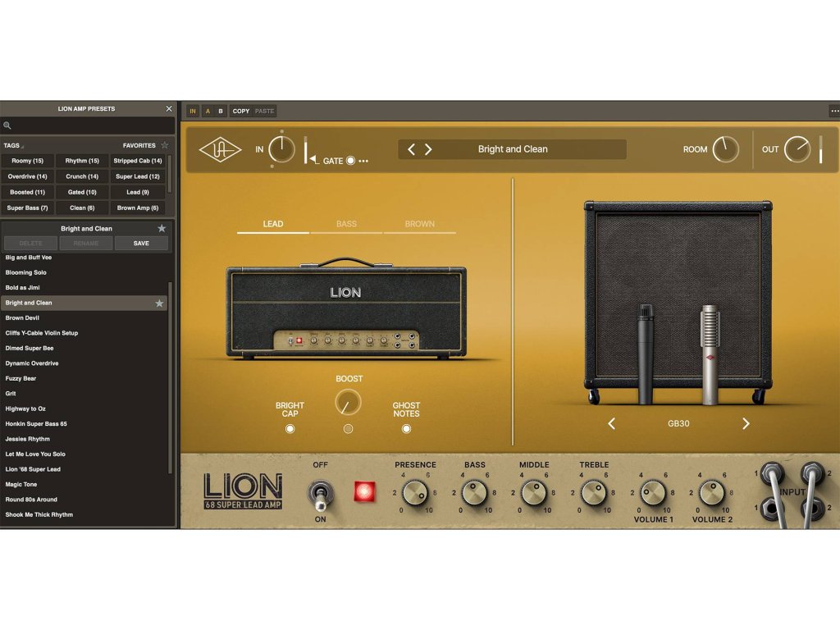The width and height of the screenshot is (840, 630).
Task: Click the Rename preset button
Action: click(85, 243)
